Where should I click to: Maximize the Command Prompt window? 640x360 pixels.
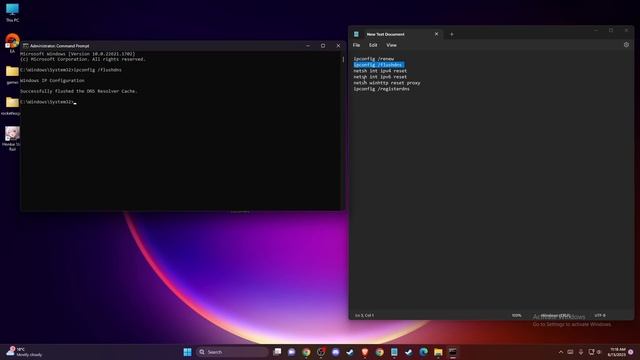pyautogui.click(x=323, y=46)
